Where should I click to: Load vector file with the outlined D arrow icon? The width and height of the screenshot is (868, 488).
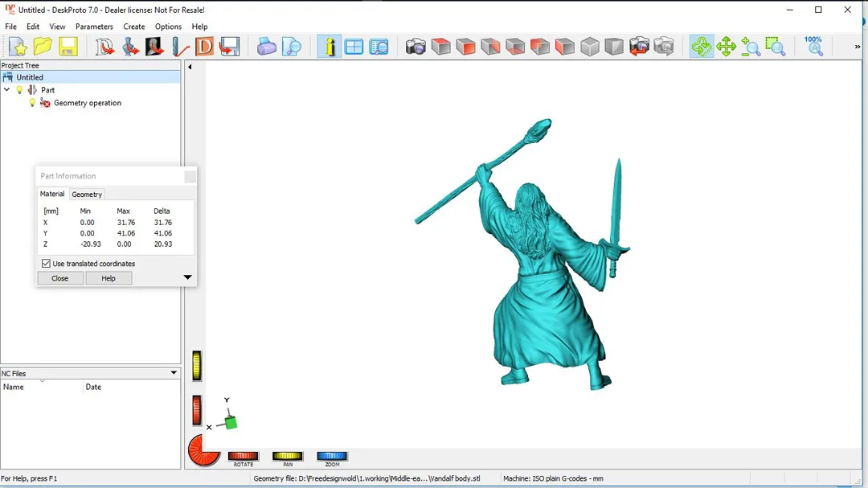pos(104,47)
